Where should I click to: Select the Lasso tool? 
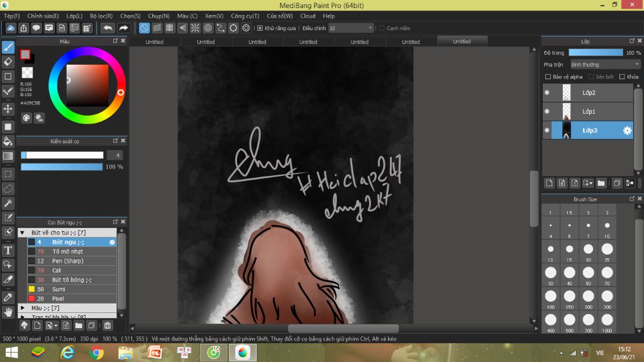coord(8,189)
